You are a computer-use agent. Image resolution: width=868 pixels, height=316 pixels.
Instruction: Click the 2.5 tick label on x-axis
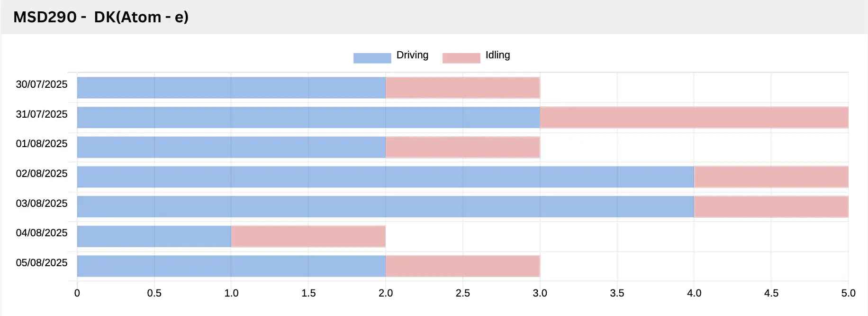pyautogui.click(x=462, y=293)
